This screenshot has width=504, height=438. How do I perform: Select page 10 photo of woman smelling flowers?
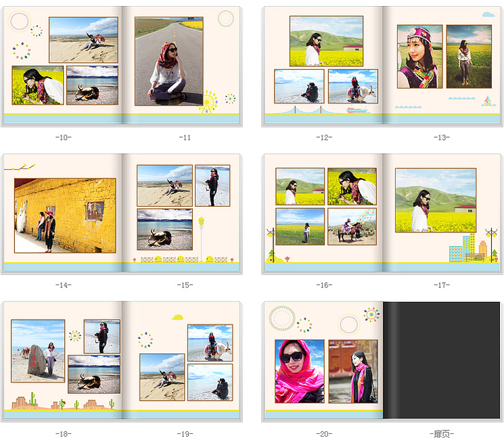tap(38, 85)
